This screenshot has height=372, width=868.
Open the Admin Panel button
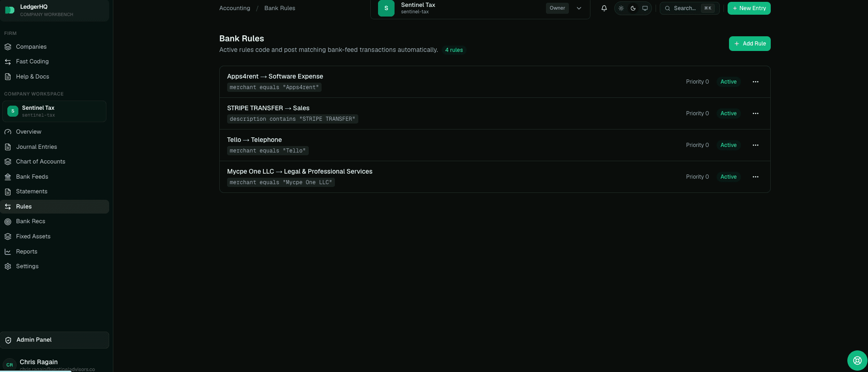click(55, 340)
